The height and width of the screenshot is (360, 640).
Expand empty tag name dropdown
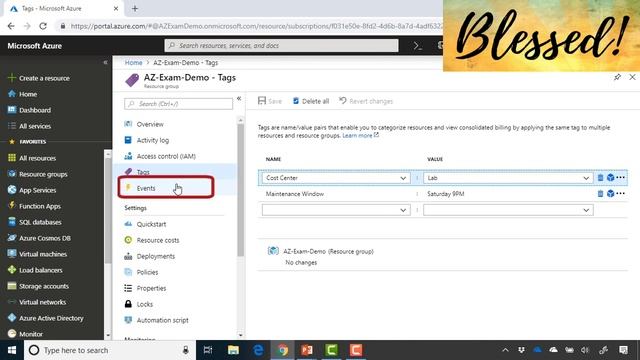[x=403, y=210]
